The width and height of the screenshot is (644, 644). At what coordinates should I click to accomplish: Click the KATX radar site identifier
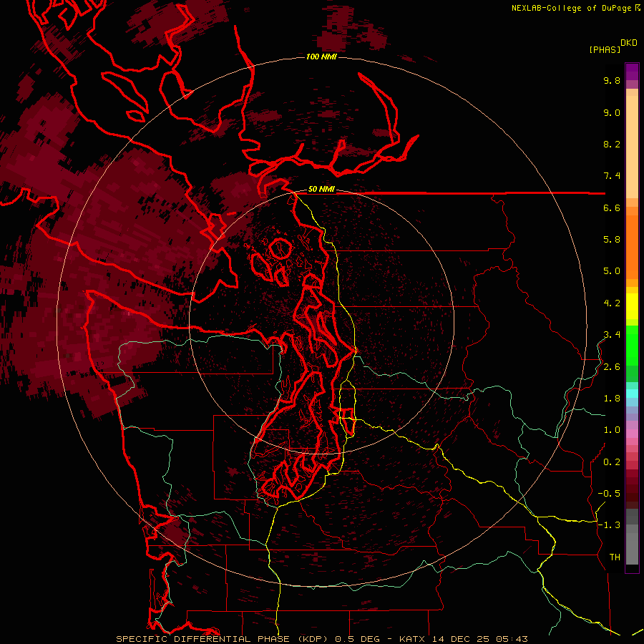click(x=413, y=639)
